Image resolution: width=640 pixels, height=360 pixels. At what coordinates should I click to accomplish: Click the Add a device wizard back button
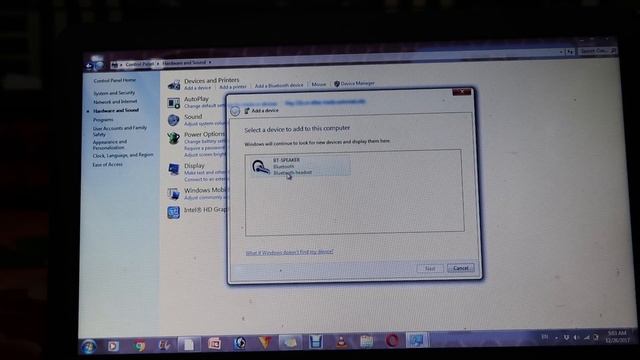pos(235,111)
